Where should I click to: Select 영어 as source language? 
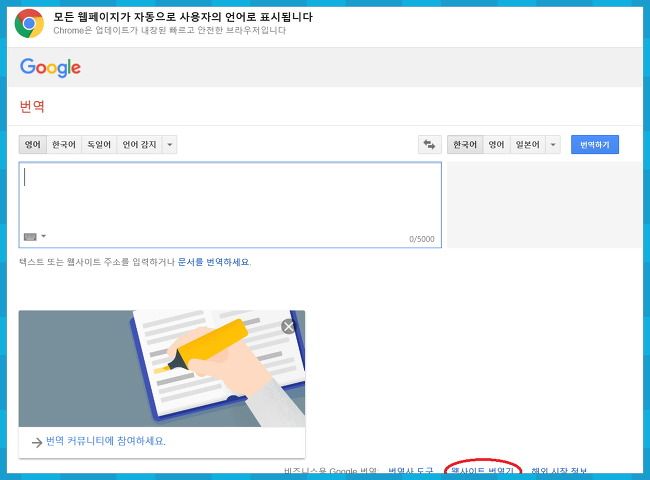(x=33, y=145)
